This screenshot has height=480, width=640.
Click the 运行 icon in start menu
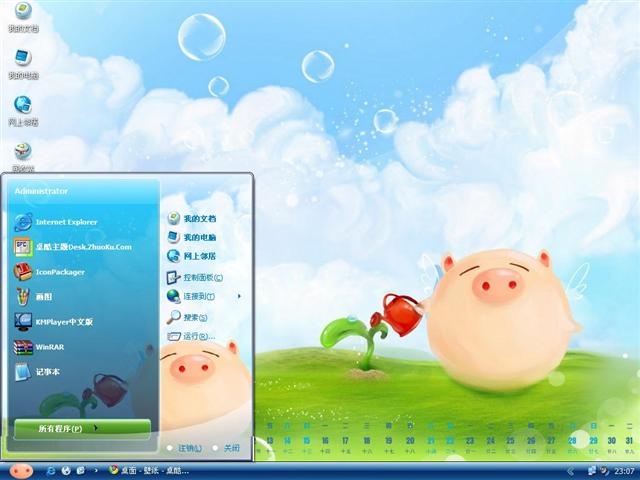coord(173,336)
